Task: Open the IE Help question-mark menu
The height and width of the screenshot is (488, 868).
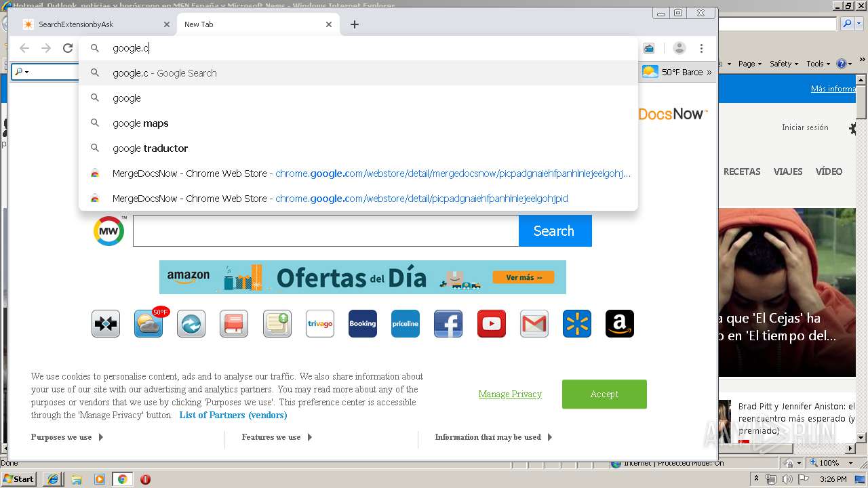Action: point(844,64)
